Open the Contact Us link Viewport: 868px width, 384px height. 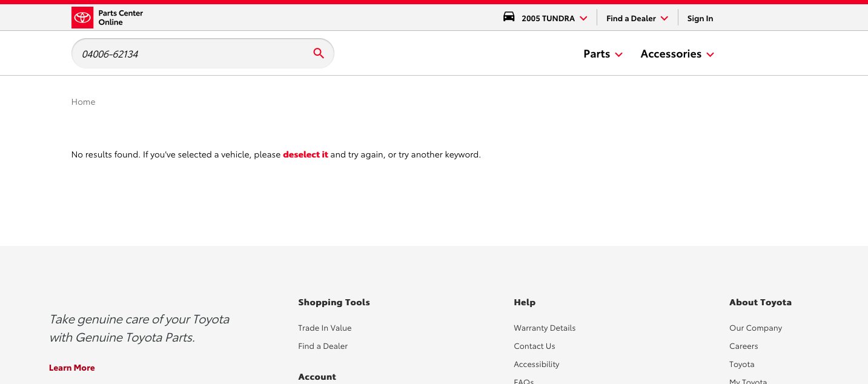(534, 346)
